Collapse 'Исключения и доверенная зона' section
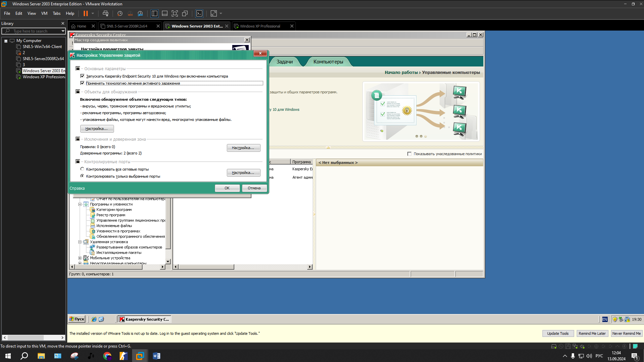This screenshot has width=644, height=362. tap(78, 139)
